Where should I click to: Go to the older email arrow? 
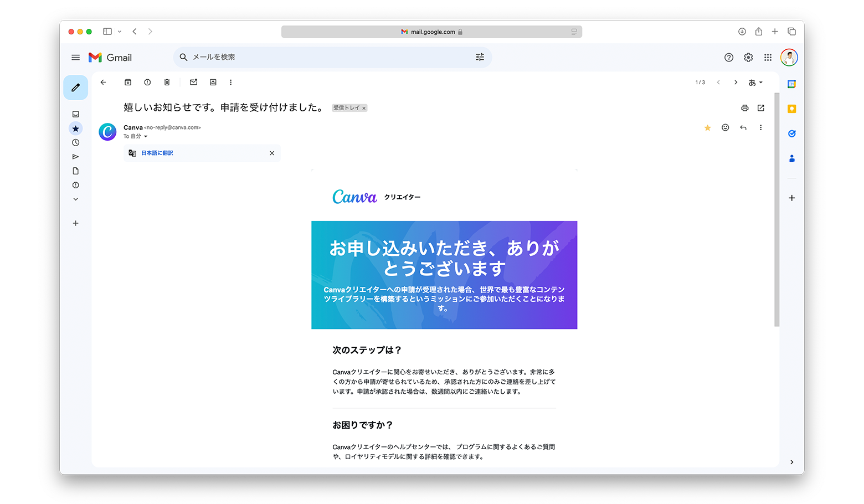[x=736, y=83]
